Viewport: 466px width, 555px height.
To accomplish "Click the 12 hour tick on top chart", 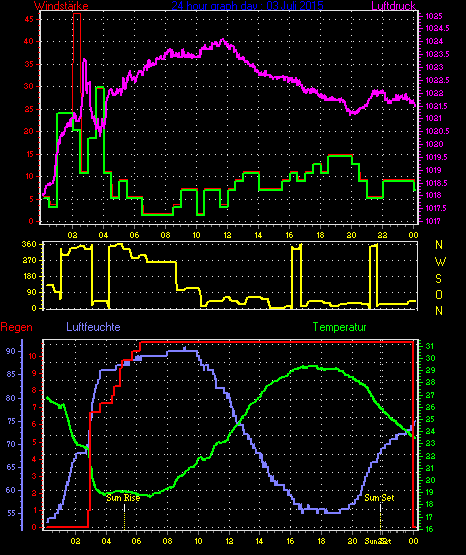I will coord(227,235).
